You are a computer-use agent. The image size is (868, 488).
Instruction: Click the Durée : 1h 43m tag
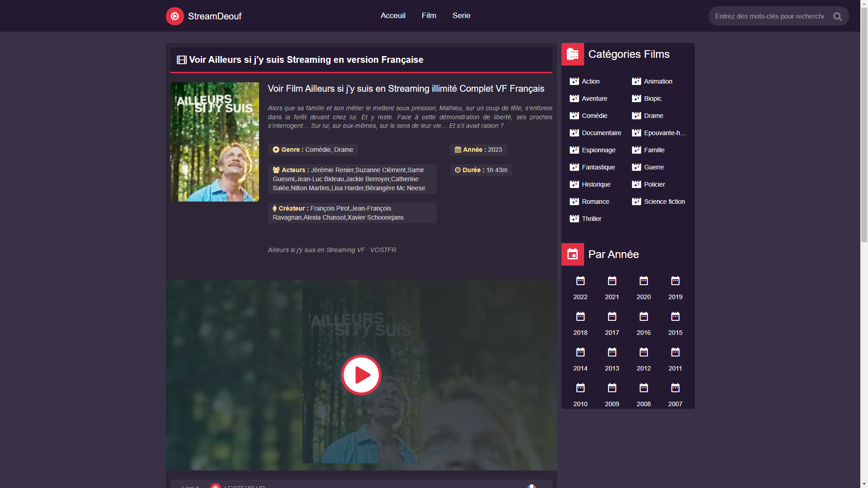[x=481, y=170]
